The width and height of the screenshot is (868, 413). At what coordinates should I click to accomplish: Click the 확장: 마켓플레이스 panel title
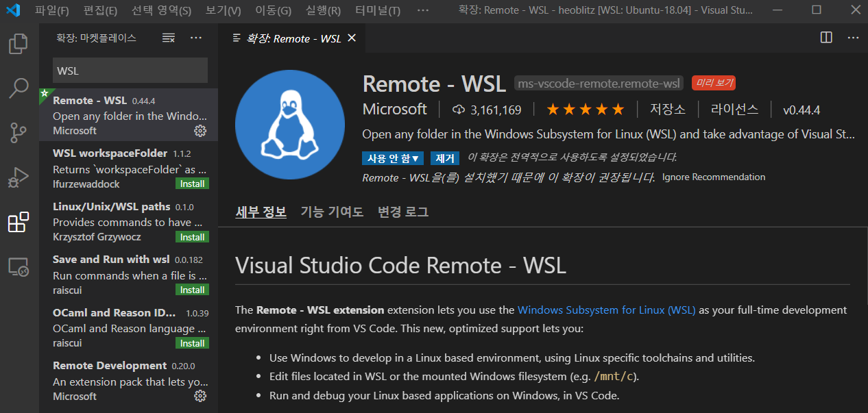click(97, 38)
